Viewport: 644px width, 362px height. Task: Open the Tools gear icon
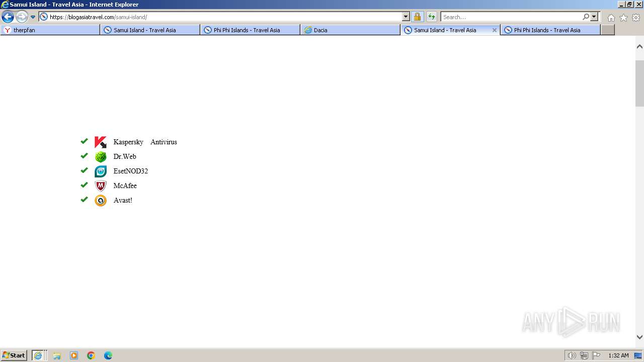coord(636,18)
